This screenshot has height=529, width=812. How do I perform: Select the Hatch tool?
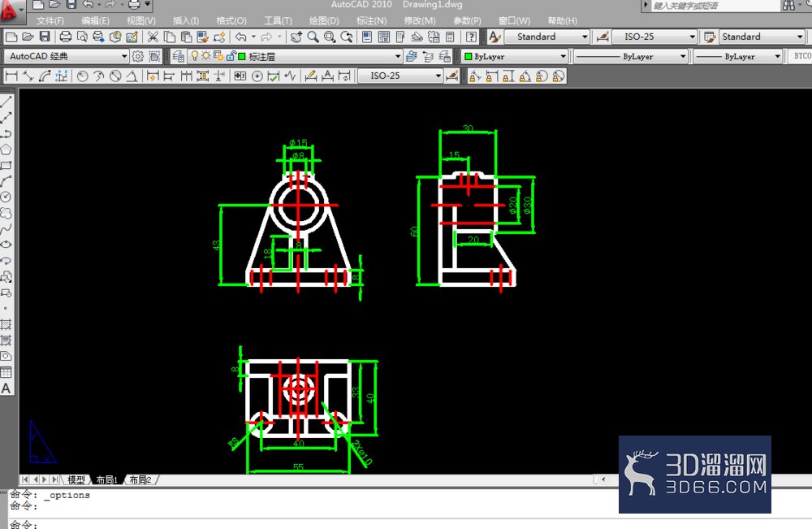click(x=6, y=324)
